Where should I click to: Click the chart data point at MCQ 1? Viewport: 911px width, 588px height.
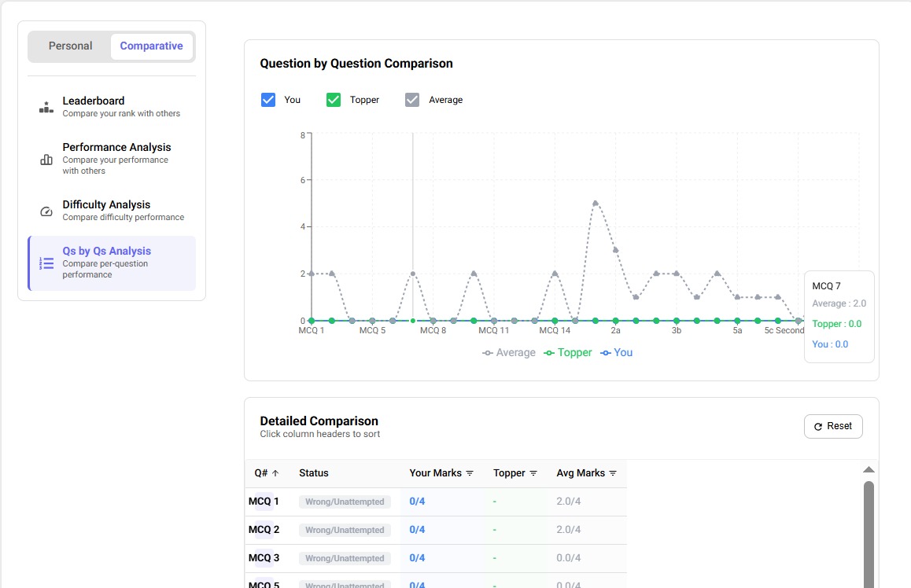click(x=312, y=321)
